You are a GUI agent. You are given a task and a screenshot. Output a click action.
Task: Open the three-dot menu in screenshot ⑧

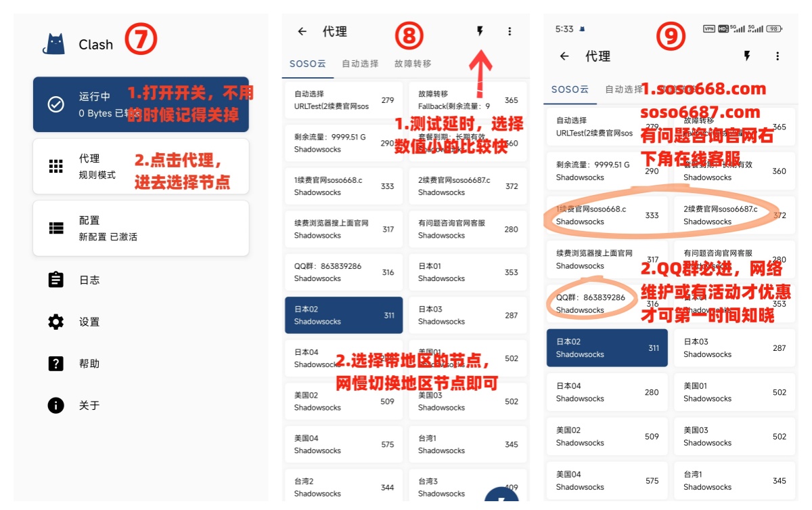[x=510, y=31]
